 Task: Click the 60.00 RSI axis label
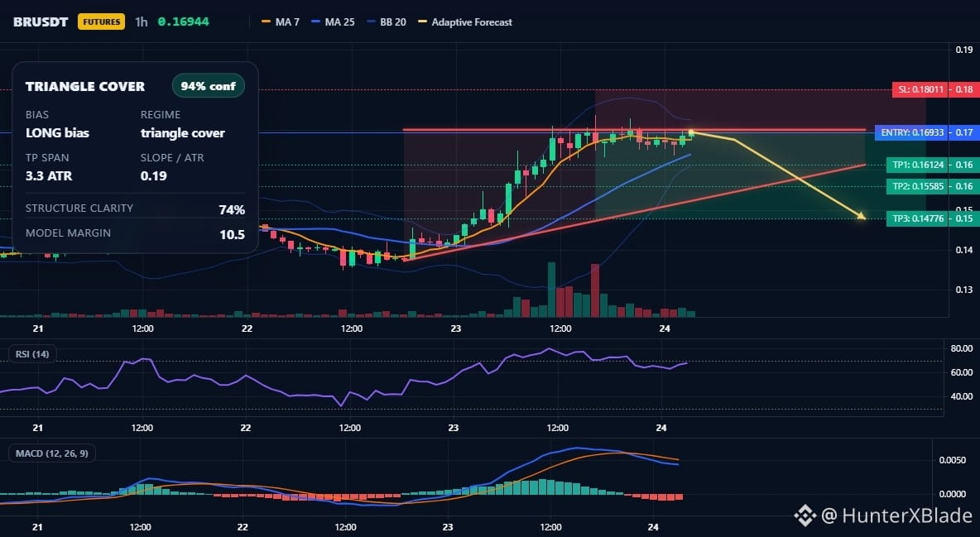coord(961,372)
